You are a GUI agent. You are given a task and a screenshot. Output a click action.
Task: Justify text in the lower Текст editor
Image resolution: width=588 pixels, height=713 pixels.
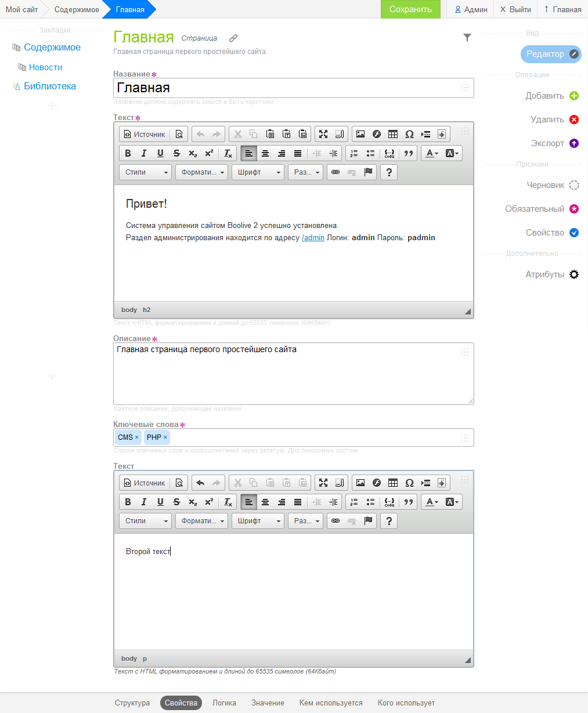pos(298,502)
